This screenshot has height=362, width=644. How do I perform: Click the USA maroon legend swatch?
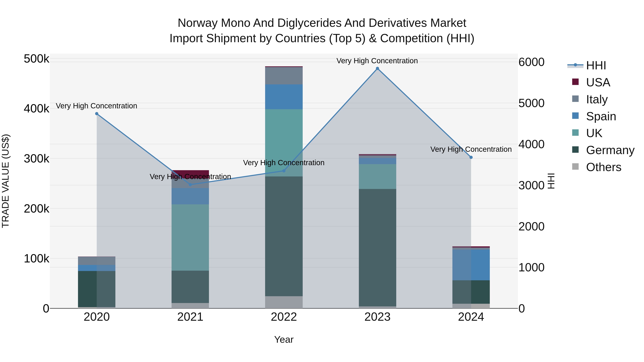coord(575,82)
